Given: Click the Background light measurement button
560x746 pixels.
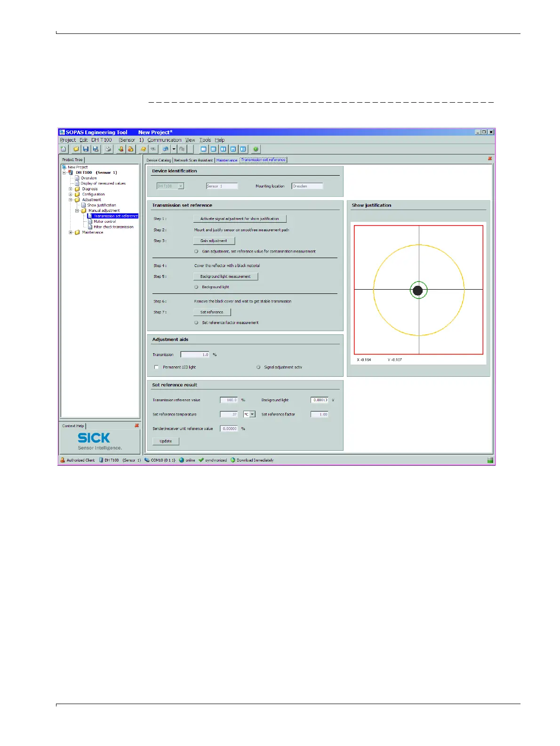Looking at the screenshot, I should click(225, 276).
